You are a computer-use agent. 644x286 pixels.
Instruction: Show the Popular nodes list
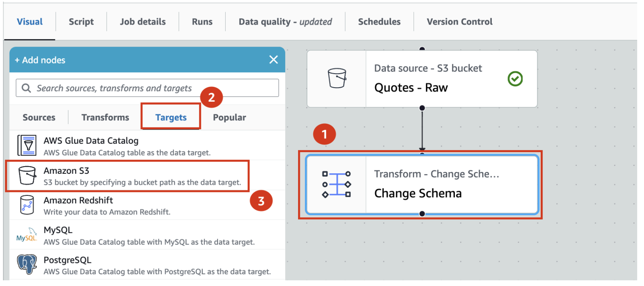tap(229, 118)
